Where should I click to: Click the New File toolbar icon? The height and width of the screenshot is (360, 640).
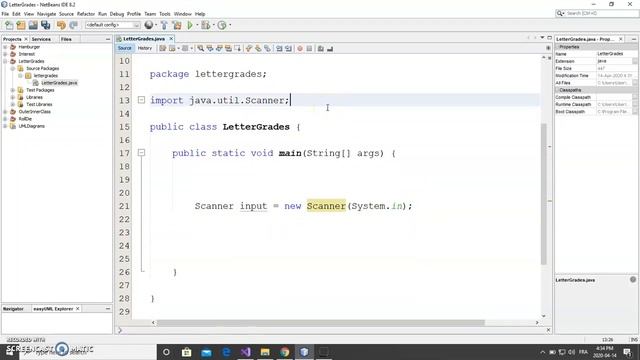9,25
